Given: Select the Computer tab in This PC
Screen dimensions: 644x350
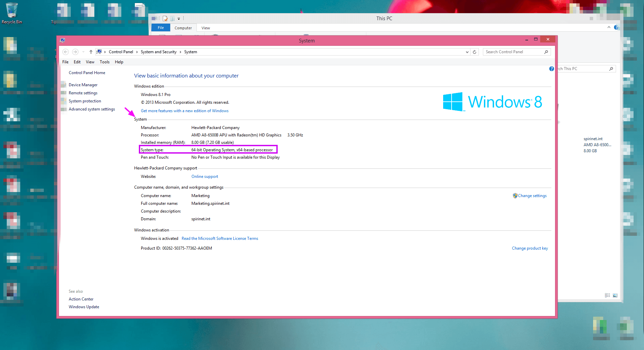Looking at the screenshot, I should click(183, 28).
